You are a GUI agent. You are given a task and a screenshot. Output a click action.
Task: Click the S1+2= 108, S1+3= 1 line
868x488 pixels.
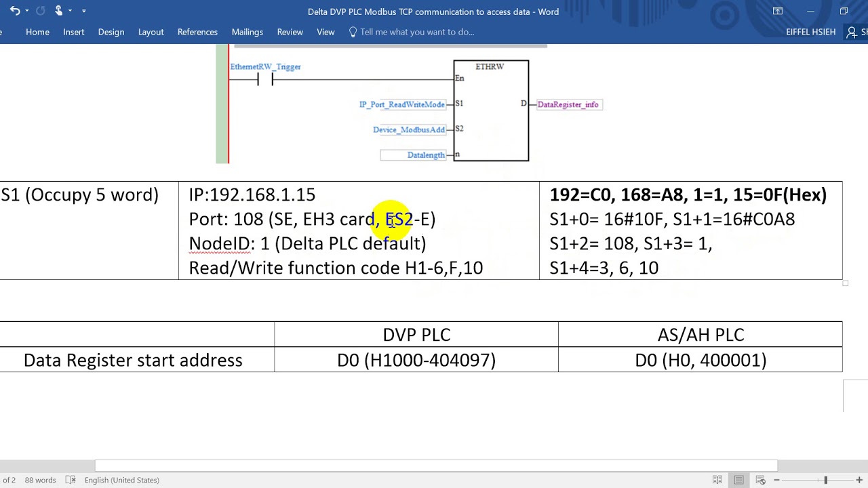click(x=631, y=243)
